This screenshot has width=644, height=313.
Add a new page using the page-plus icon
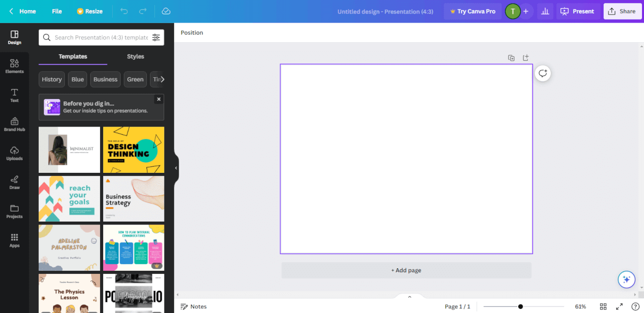pyautogui.click(x=526, y=58)
